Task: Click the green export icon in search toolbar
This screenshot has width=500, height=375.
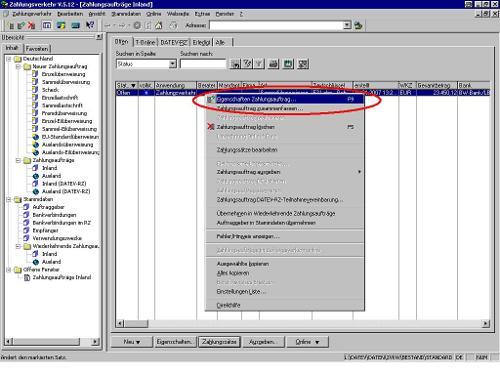Action: [288, 64]
